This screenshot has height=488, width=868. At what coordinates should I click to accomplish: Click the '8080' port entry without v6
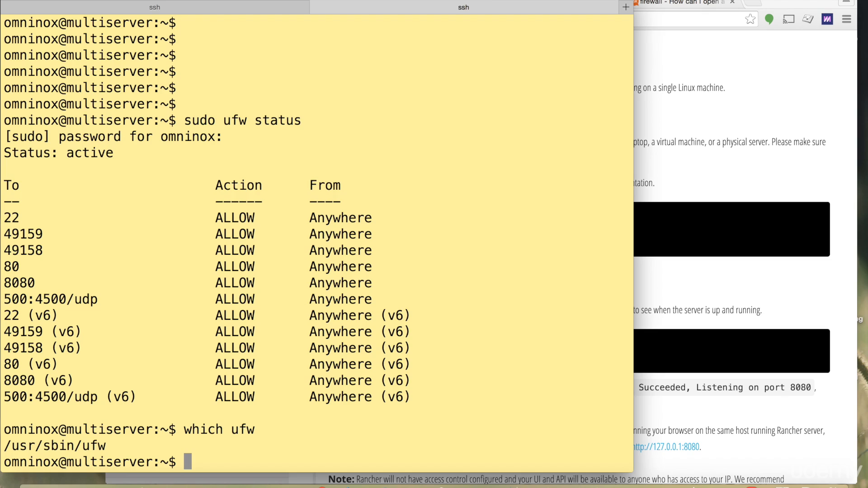(19, 283)
